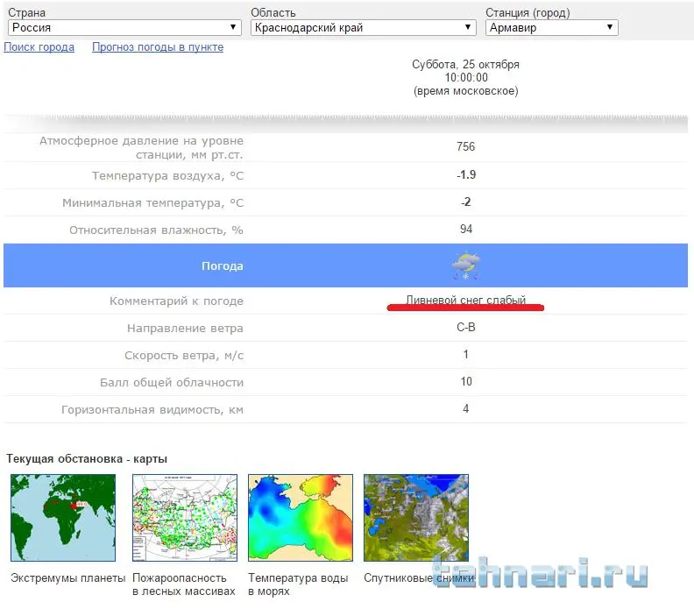Click the Температура воды в морях caption

point(298,584)
